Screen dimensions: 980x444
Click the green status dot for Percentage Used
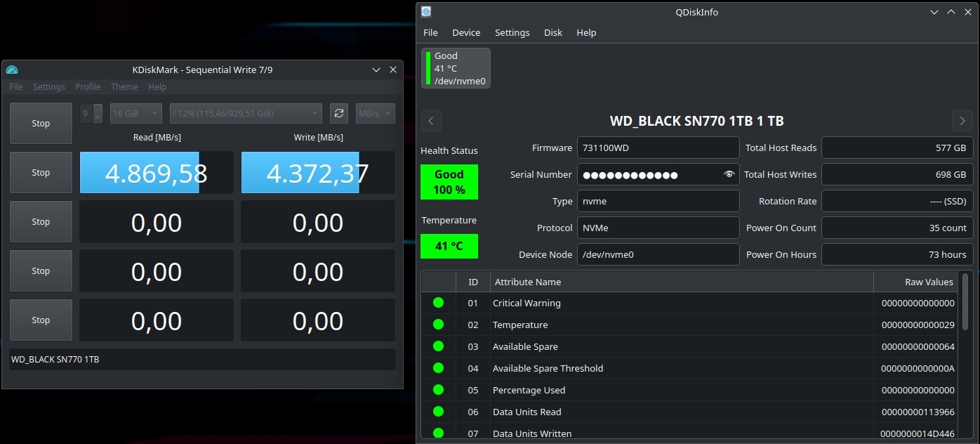point(438,390)
